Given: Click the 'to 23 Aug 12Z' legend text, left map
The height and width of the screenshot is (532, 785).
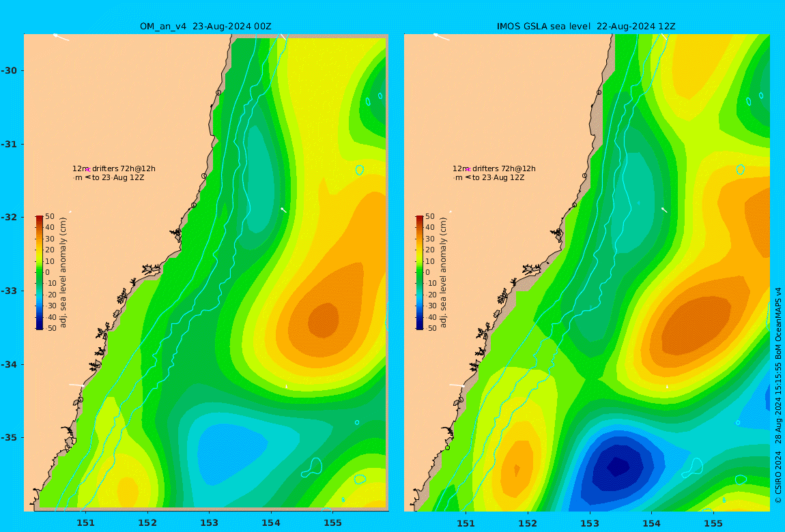Looking at the screenshot, I should coord(118,177).
